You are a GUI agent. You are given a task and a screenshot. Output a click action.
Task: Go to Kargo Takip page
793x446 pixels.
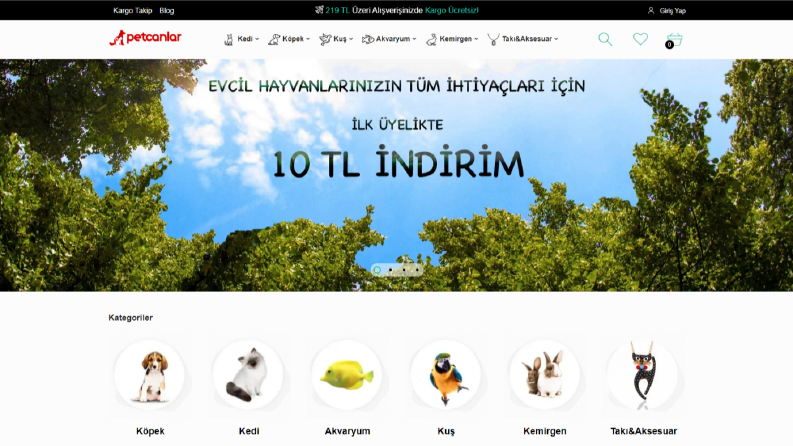133,11
